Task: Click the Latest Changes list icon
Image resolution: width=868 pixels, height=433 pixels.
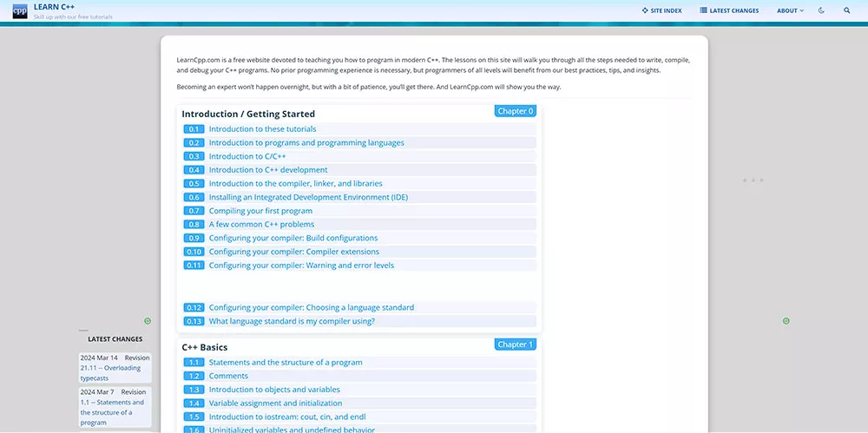Action: (x=704, y=10)
